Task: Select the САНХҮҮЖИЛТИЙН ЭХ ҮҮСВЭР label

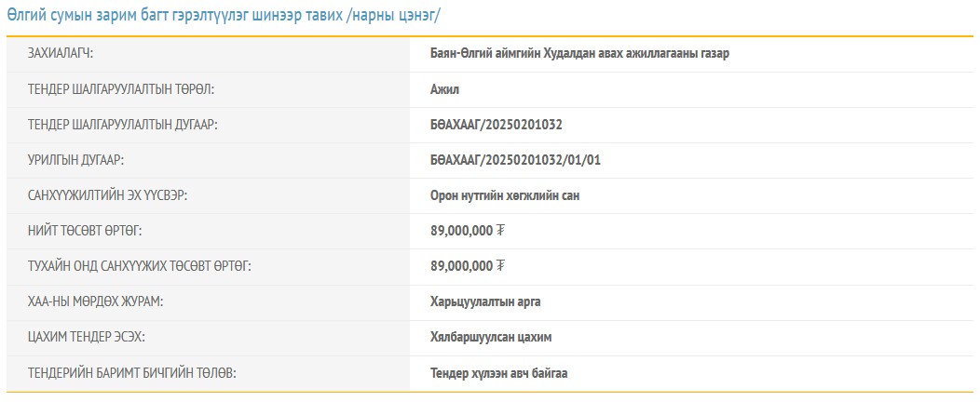Action: pyautogui.click(x=115, y=195)
